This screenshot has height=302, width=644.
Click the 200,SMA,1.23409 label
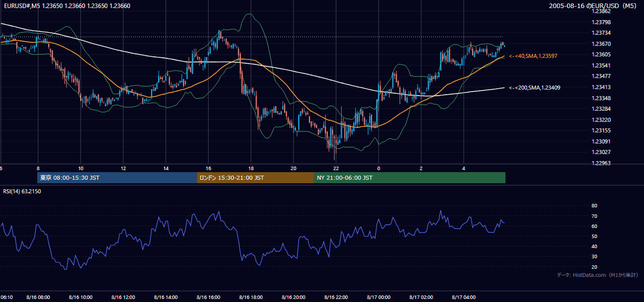tap(535, 88)
